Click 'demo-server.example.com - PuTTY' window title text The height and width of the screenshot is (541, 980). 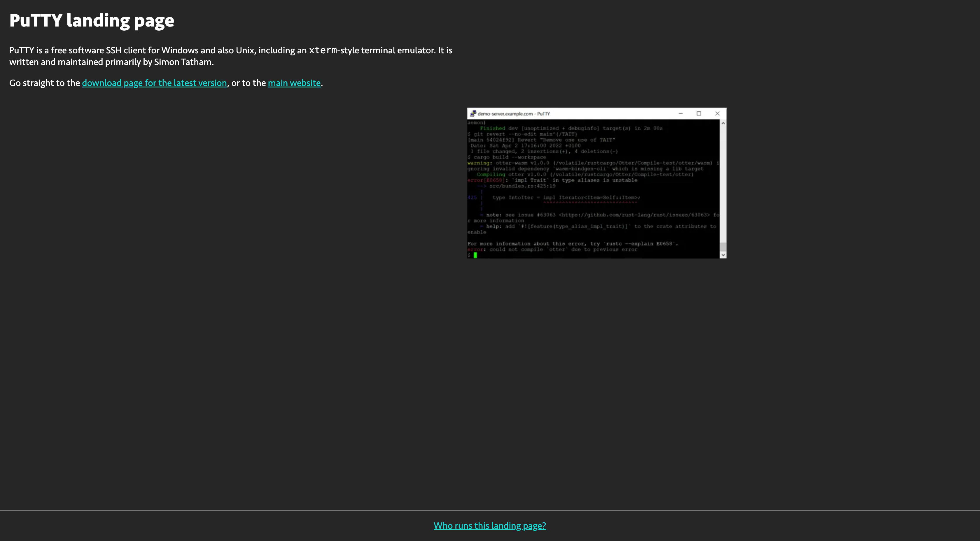pyautogui.click(x=514, y=114)
